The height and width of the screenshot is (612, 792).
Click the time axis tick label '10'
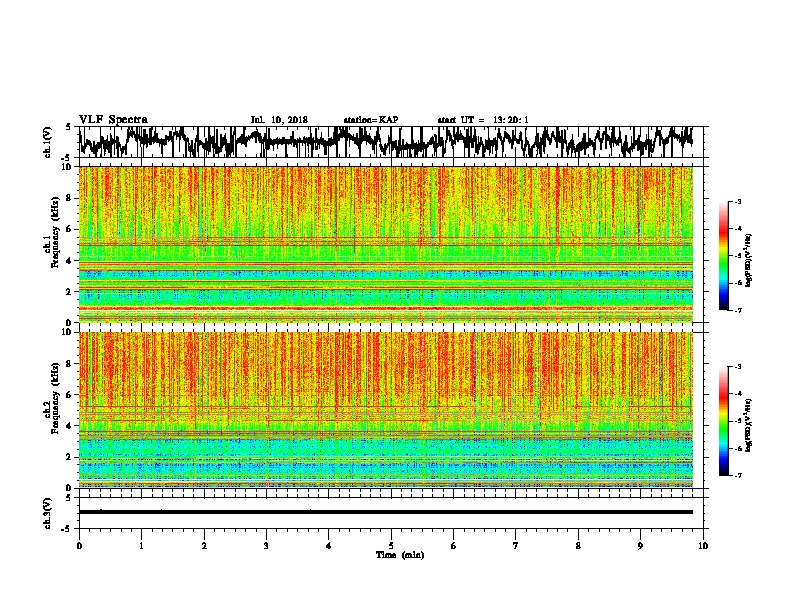703,546
